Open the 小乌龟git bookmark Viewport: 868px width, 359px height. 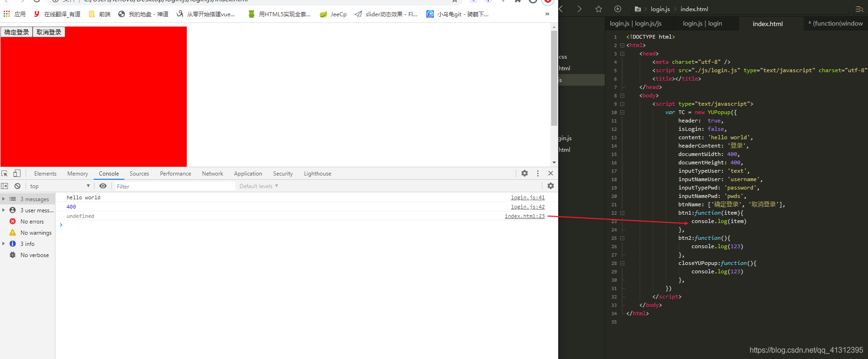tap(458, 14)
